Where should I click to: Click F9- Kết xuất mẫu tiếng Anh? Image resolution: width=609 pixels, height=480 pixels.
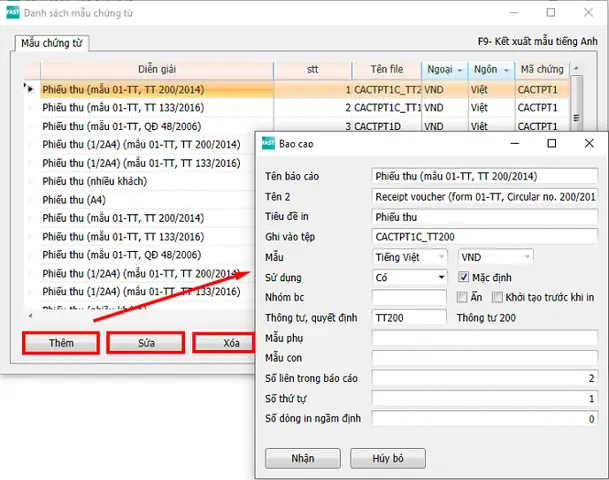pos(537,42)
